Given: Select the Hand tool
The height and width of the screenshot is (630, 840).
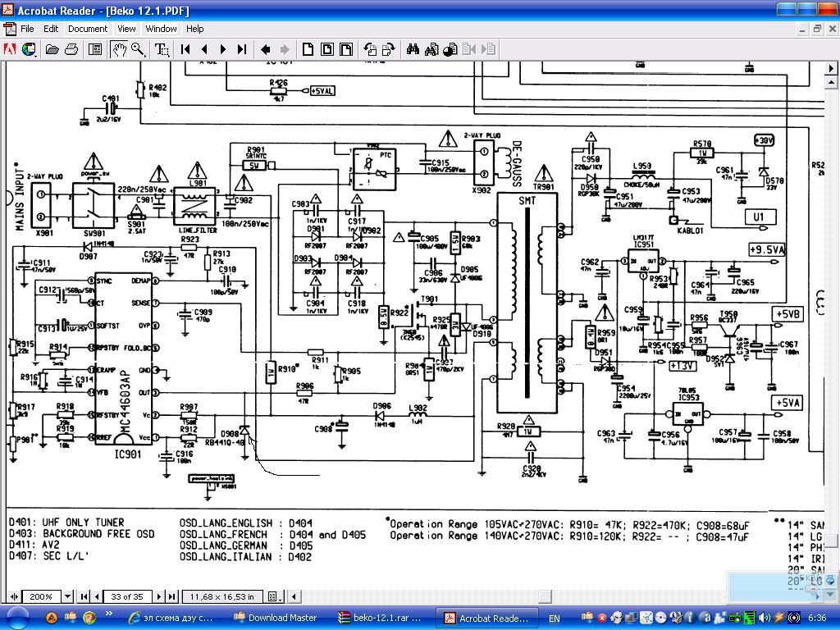Looking at the screenshot, I should tap(120, 49).
